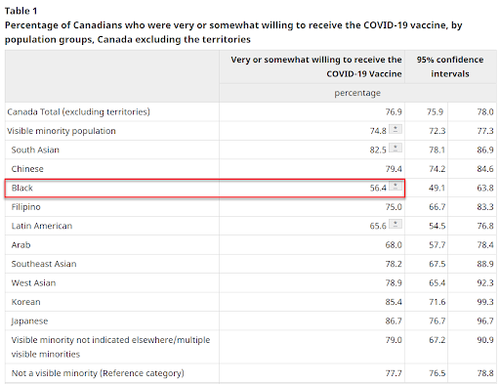Select the percentage subheader cell

pyautogui.click(x=357, y=93)
